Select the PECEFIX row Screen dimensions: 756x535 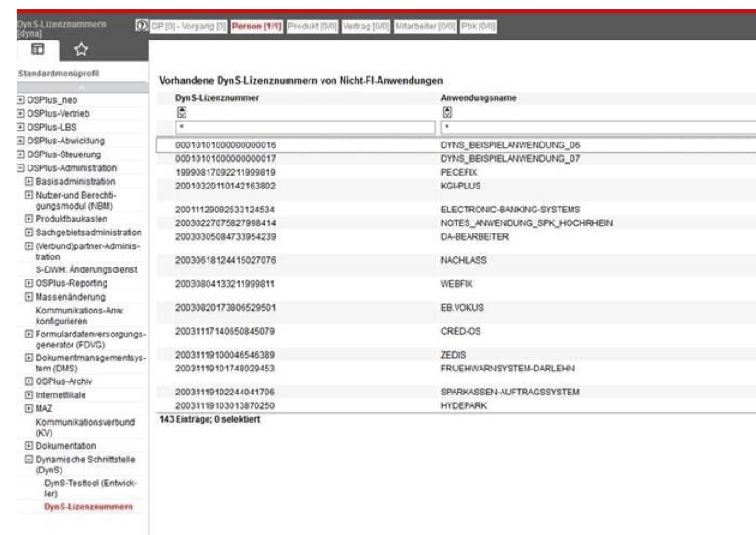[x=457, y=172]
